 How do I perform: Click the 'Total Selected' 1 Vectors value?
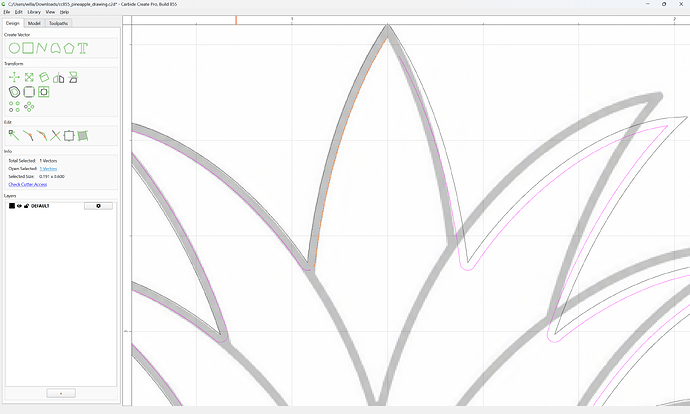pyautogui.click(x=48, y=161)
